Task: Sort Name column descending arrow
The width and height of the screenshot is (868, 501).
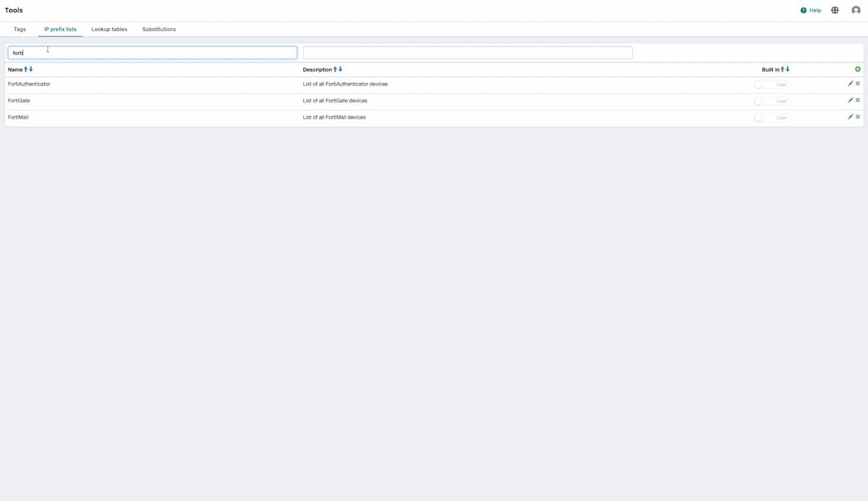Action: click(x=31, y=69)
